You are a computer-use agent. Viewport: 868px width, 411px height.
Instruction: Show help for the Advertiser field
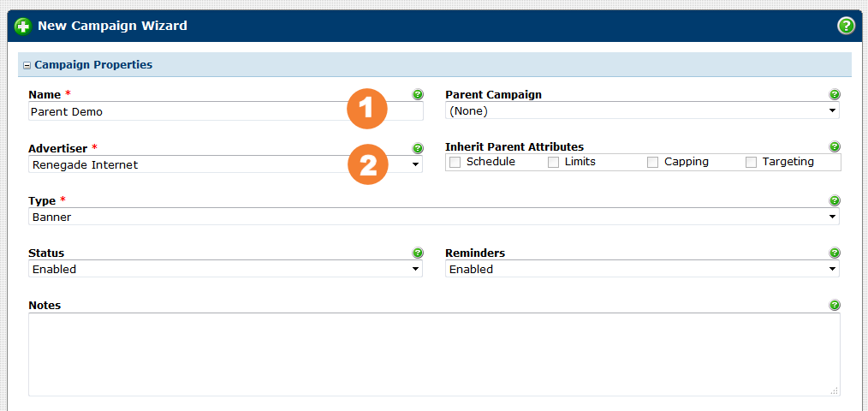(418, 148)
